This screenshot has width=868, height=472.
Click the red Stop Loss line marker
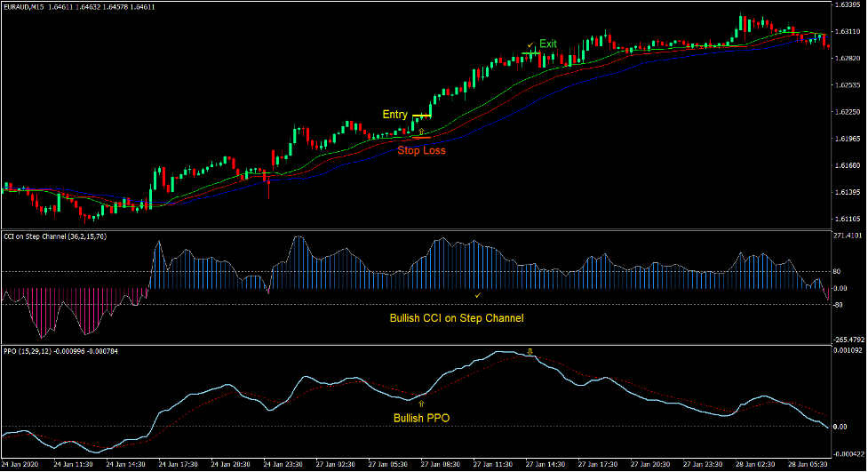click(x=421, y=138)
